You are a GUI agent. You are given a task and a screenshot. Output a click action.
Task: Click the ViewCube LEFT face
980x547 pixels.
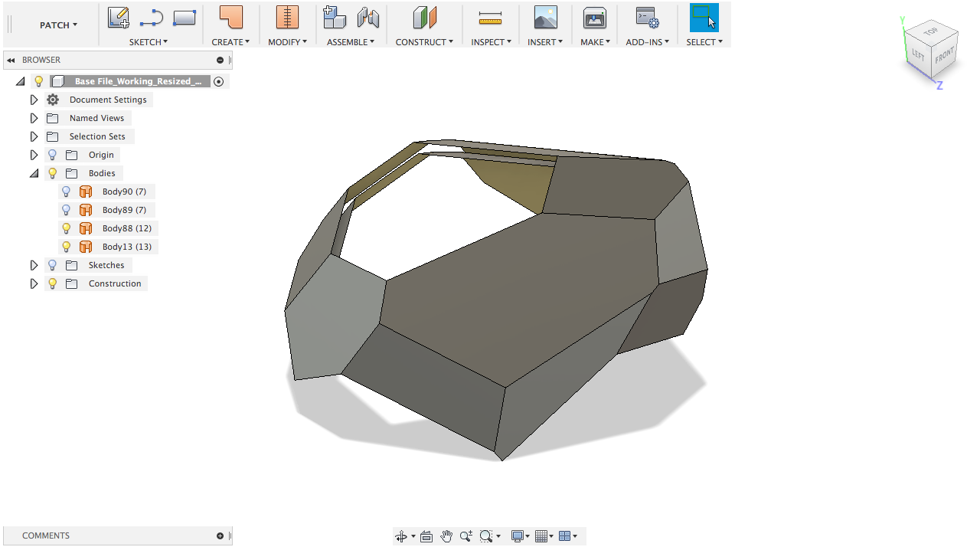(918, 56)
